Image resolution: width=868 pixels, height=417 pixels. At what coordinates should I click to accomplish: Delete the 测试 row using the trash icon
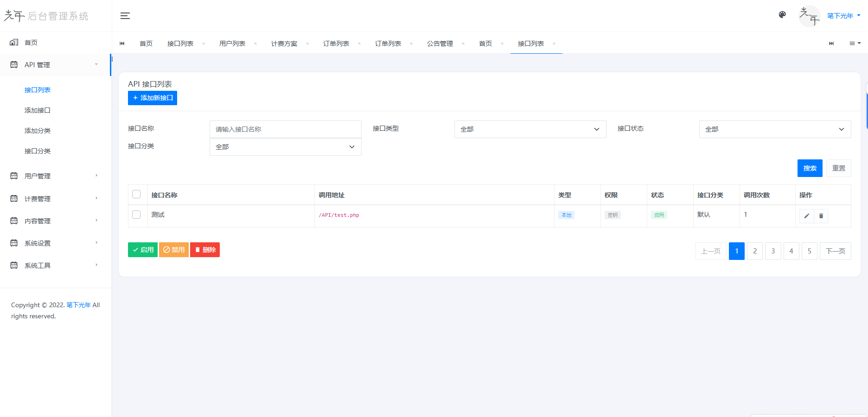coord(821,216)
